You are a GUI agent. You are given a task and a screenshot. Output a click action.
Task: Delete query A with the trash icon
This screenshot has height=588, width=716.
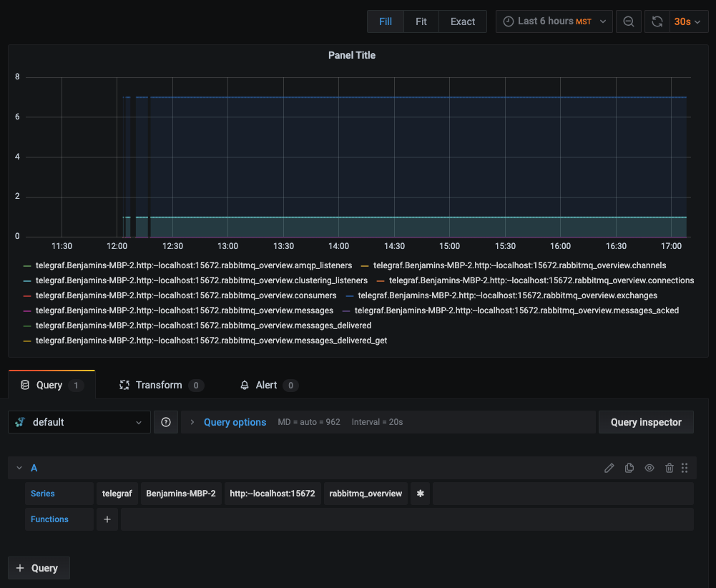[670, 468]
